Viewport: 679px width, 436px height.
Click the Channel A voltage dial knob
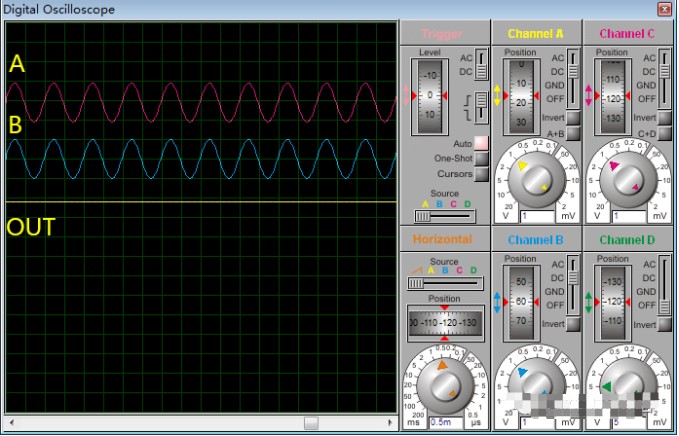536,176
